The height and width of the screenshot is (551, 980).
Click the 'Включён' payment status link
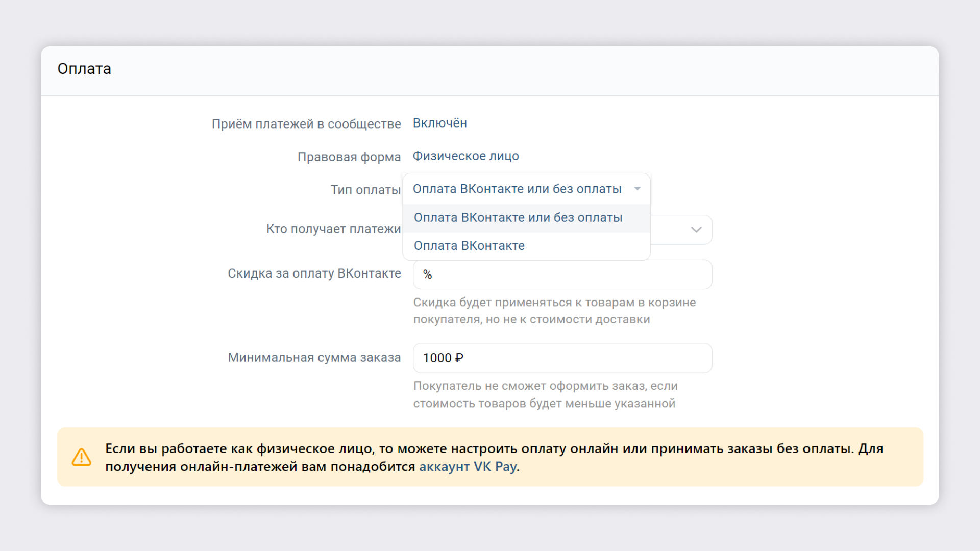pos(439,123)
